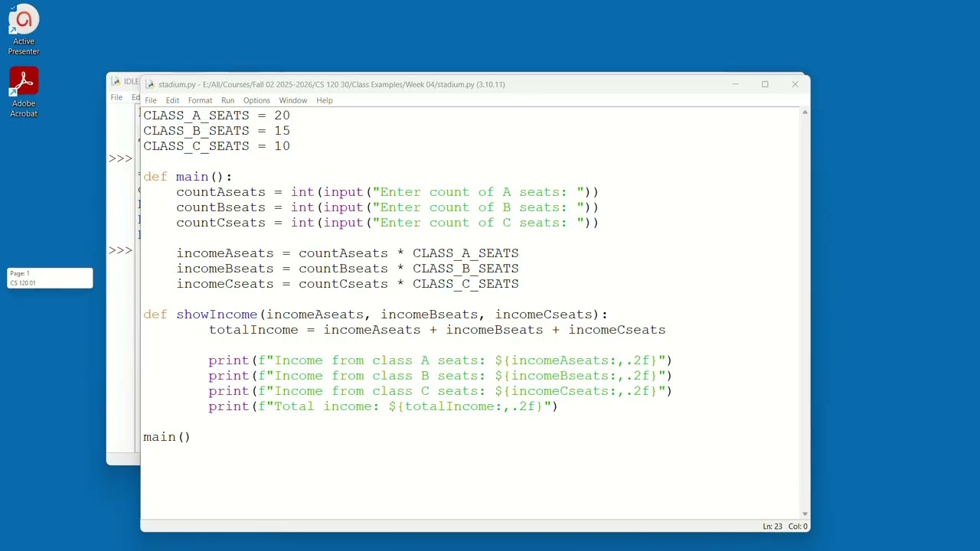Click the incomeCseats assignment line
The width and height of the screenshot is (980, 551).
(x=348, y=284)
